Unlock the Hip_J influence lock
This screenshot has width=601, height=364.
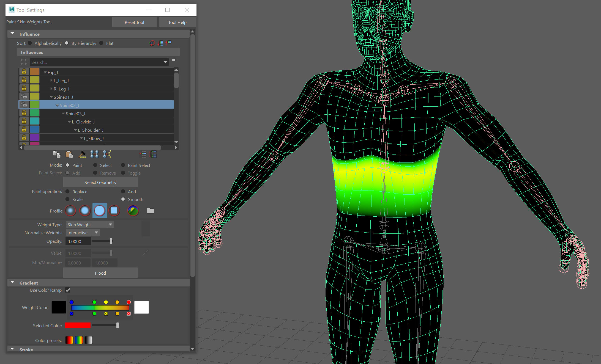pos(24,72)
